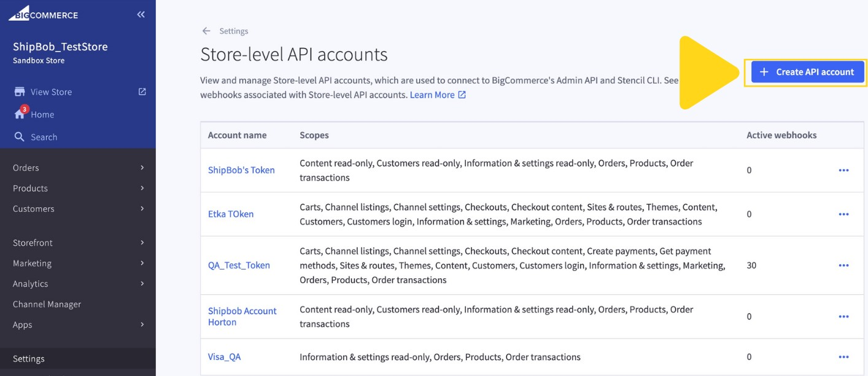Expand the Products menu
868x376 pixels.
[31, 188]
